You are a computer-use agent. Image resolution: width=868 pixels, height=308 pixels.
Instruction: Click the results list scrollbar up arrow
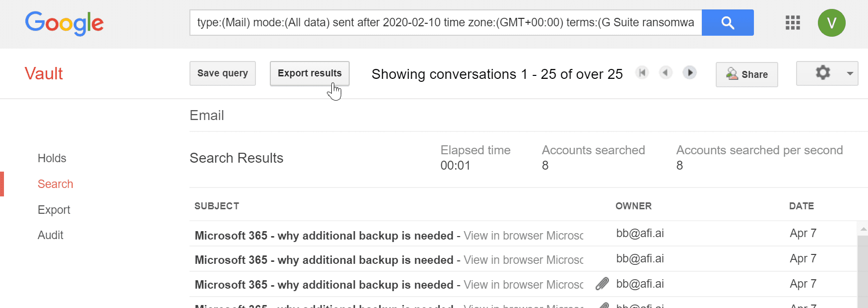pyautogui.click(x=863, y=229)
